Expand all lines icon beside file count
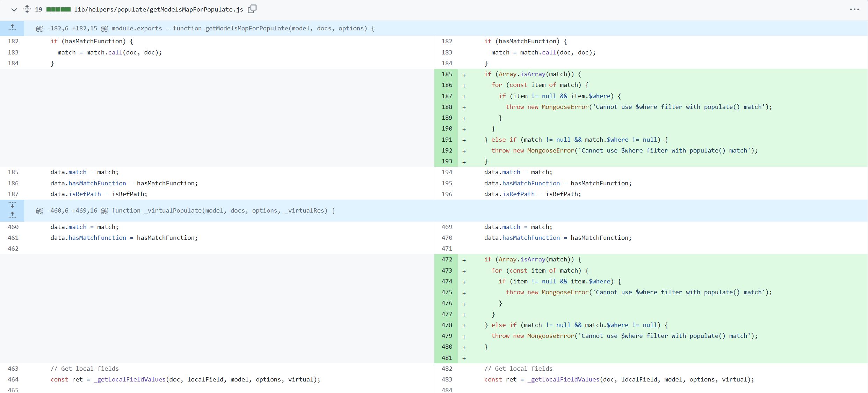 coord(27,9)
